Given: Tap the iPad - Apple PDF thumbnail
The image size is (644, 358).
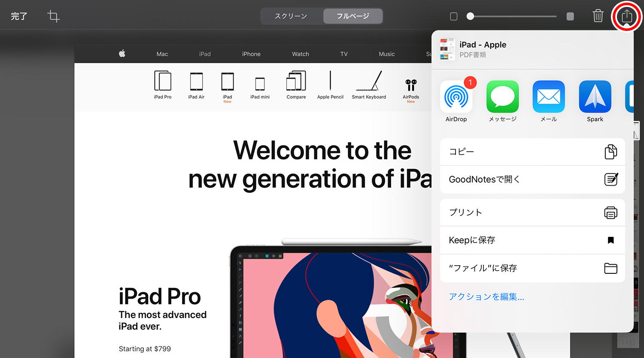Looking at the screenshot, I should (447, 49).
